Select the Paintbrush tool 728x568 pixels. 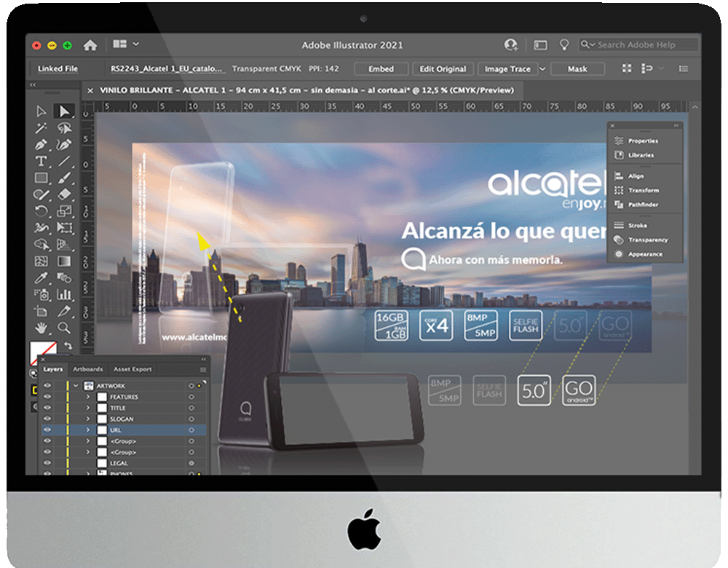[x=64, y=178]
